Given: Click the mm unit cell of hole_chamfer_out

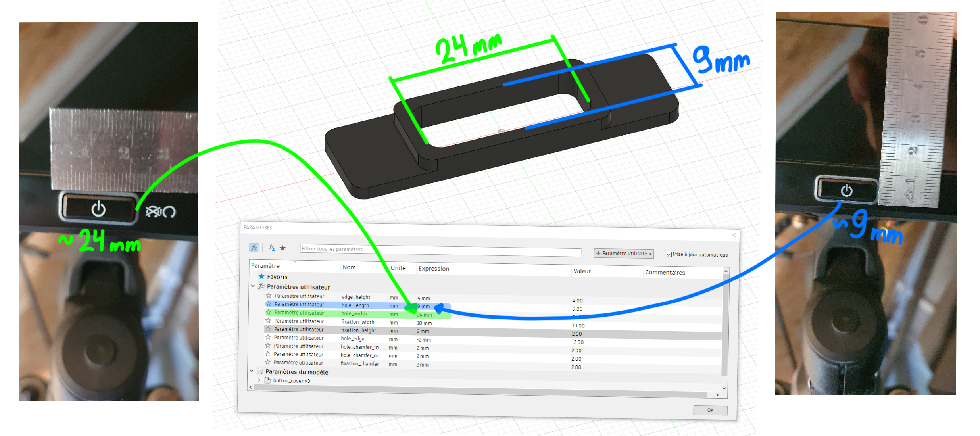Looking at the screenshot, I should (393, 356).
